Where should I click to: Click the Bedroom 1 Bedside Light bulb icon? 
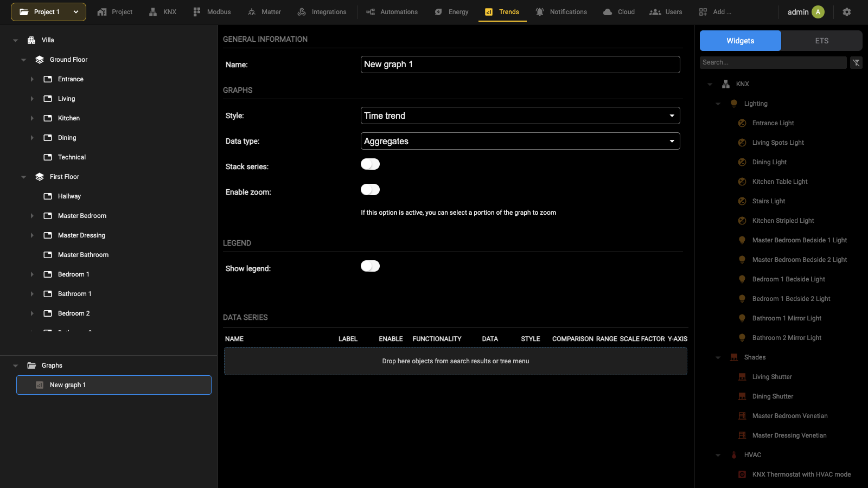point(742,279)
